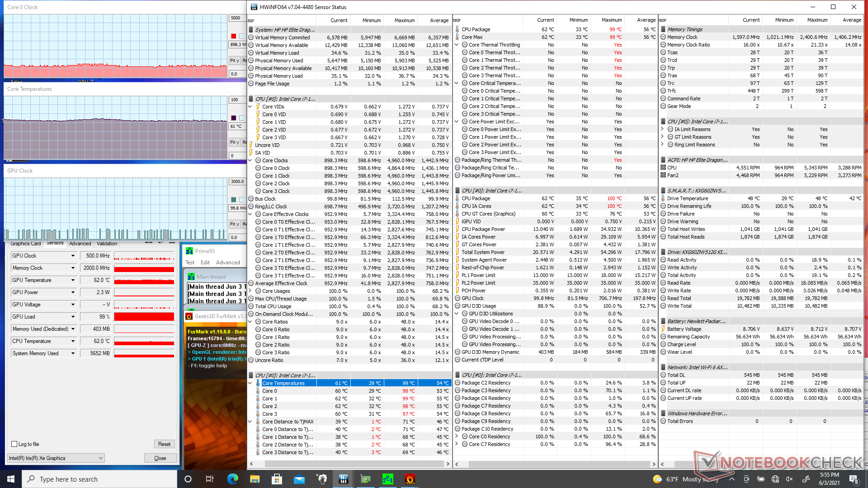868x488 pixels.
Task: Switch to FurMark taskbar icon
Action: 410,479
